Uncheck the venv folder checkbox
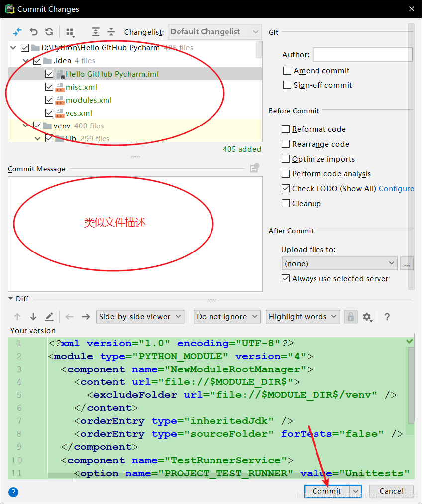The height and width of the screenshot is (504, 422). 37,126
